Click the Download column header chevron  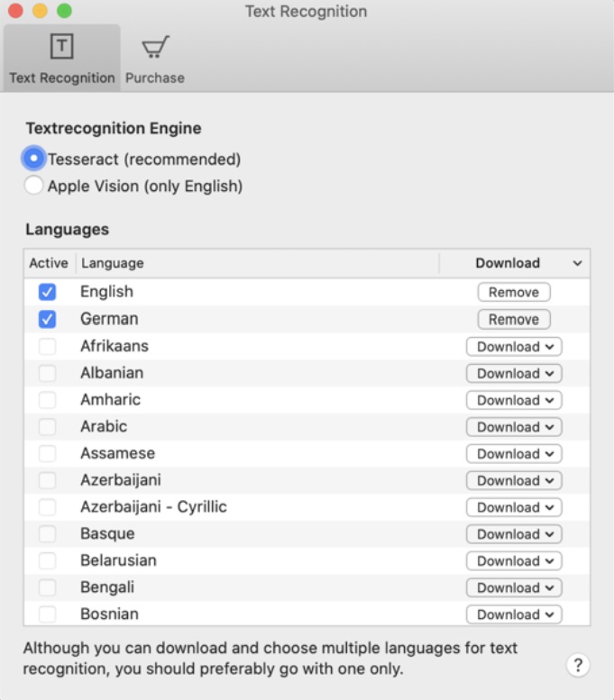pos(577,263)
